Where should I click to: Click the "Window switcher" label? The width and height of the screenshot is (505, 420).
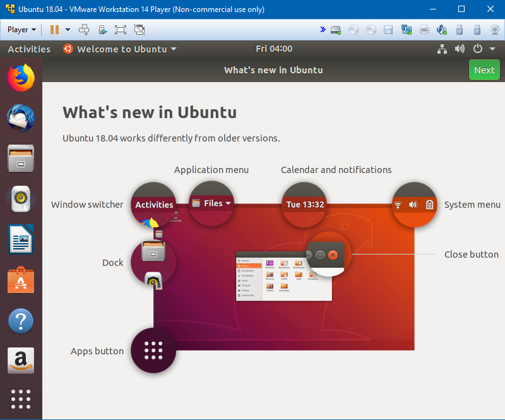87,205
